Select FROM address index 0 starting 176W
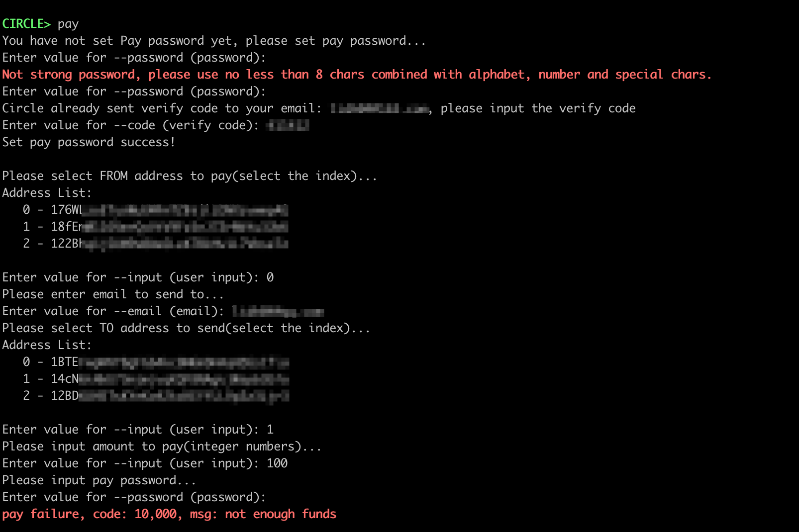The height and width of the screenshot is (532, 799). (155, 210)
